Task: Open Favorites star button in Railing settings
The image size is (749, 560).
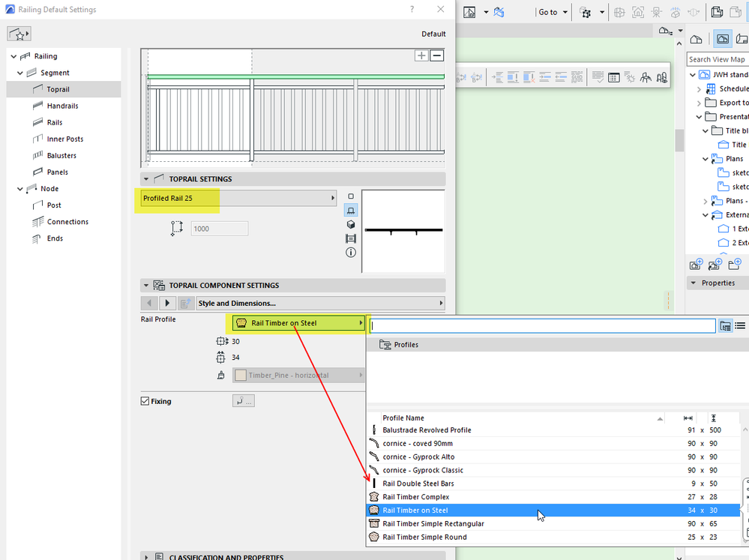Action: (19, 34)
